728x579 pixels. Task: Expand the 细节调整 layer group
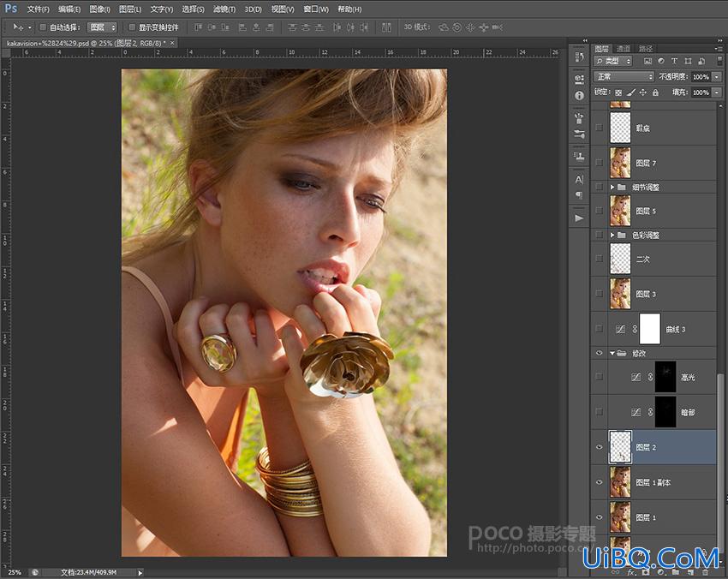click(x=612, y=187)
